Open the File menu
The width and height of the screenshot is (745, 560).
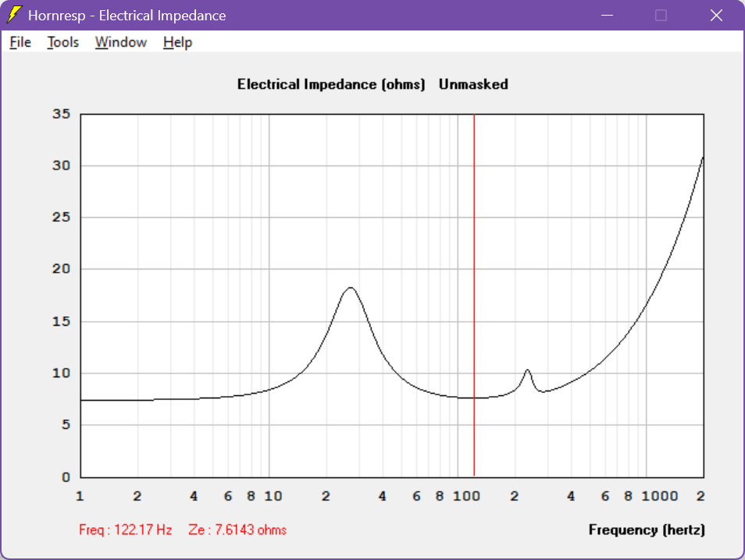click(20, 42)
